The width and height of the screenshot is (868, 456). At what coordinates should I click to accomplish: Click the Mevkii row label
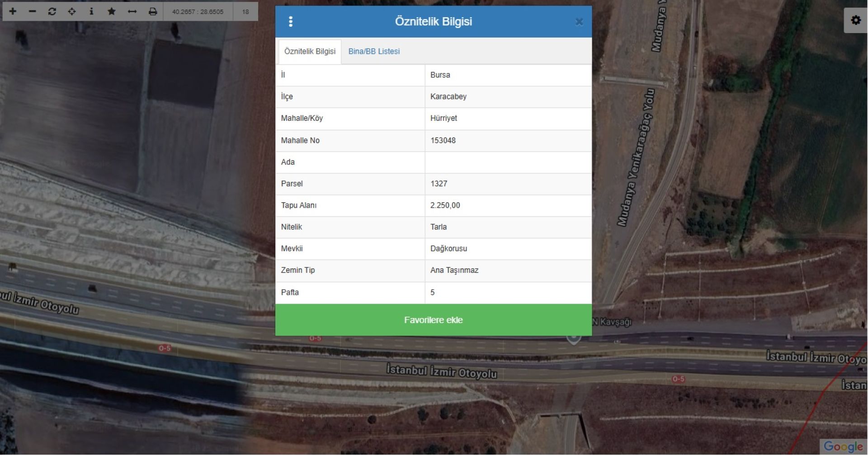click(292, 248)
